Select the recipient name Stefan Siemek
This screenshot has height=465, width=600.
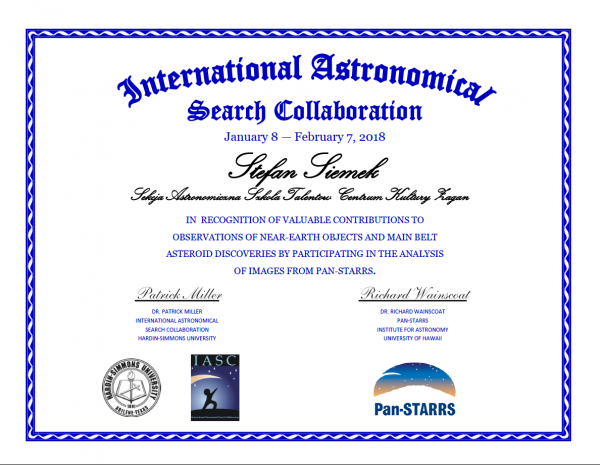pyautogui.click(x=299, y=163)
